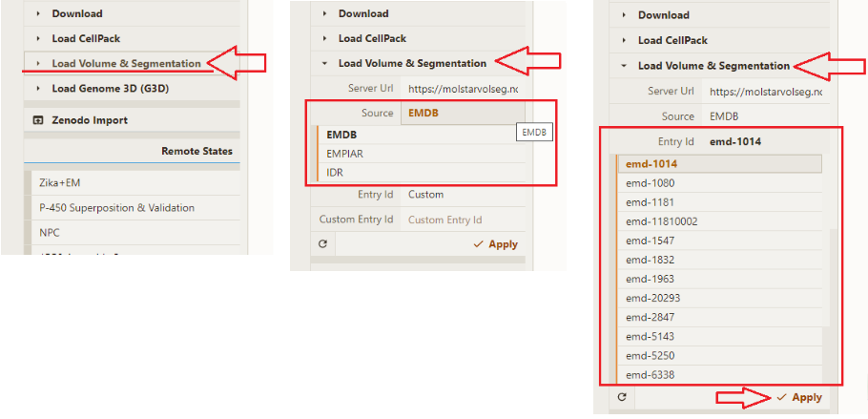Select entry emd-1080 from the list

(x=649, y=182)
